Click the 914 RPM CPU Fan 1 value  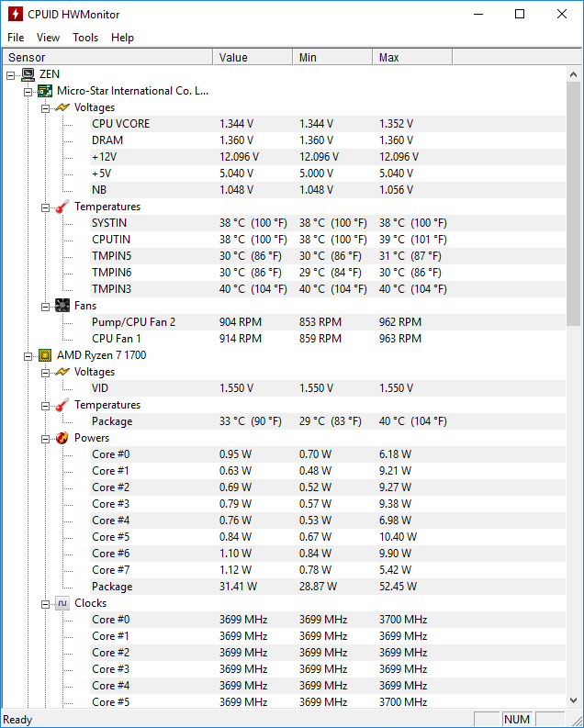click(x=241, y=339)
